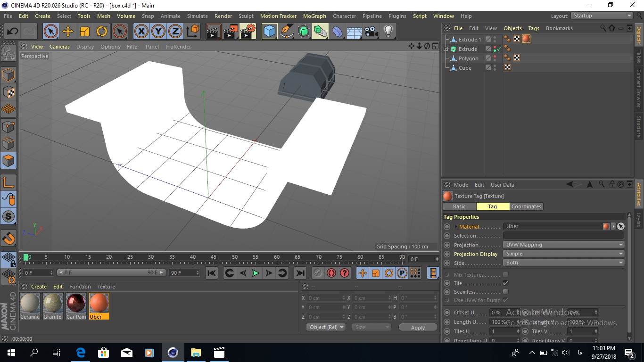Expand the Extrude object hierarchy
This screenshot has height=362, width=644.
coord(446,49)
